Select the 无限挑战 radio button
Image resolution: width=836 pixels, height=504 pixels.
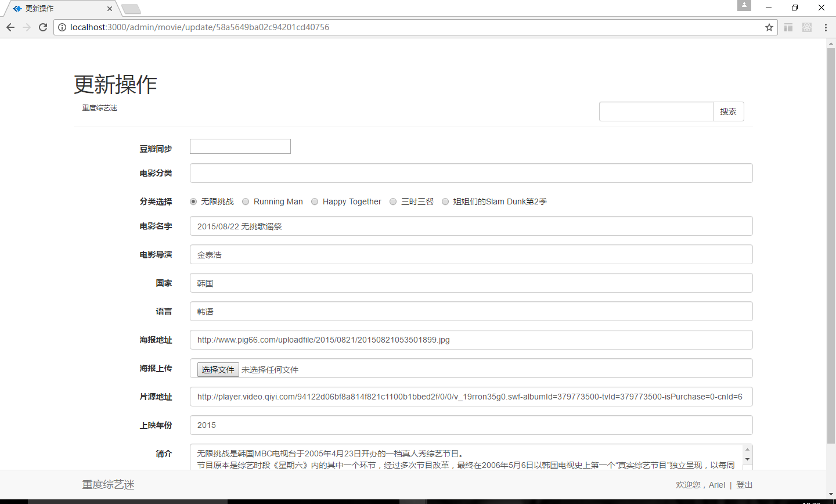(193, 201)
